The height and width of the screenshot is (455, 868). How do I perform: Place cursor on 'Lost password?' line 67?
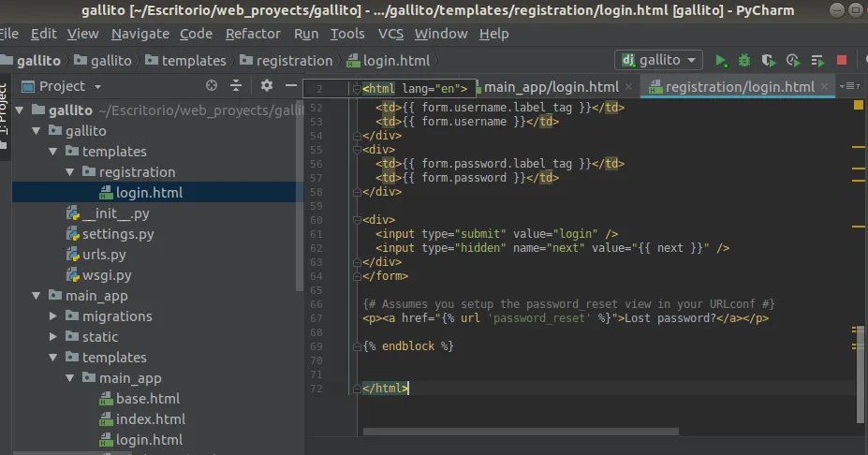pos(670,318)
